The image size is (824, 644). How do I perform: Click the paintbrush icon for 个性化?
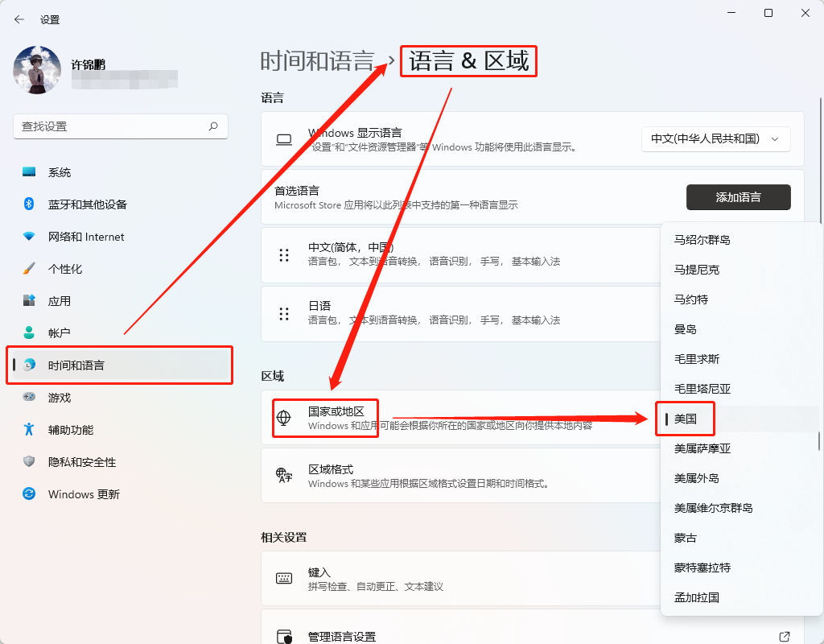[x=29, y=269]
